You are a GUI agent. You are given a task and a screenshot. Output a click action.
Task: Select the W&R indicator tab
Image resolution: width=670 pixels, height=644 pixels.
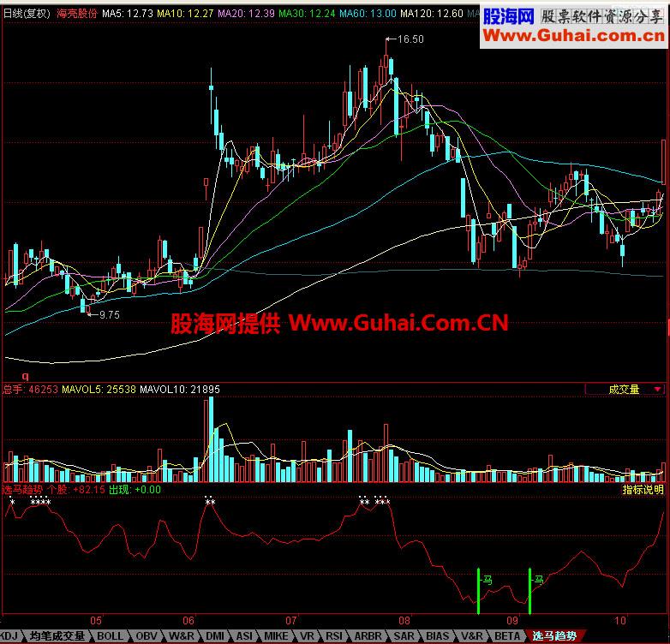182,635
